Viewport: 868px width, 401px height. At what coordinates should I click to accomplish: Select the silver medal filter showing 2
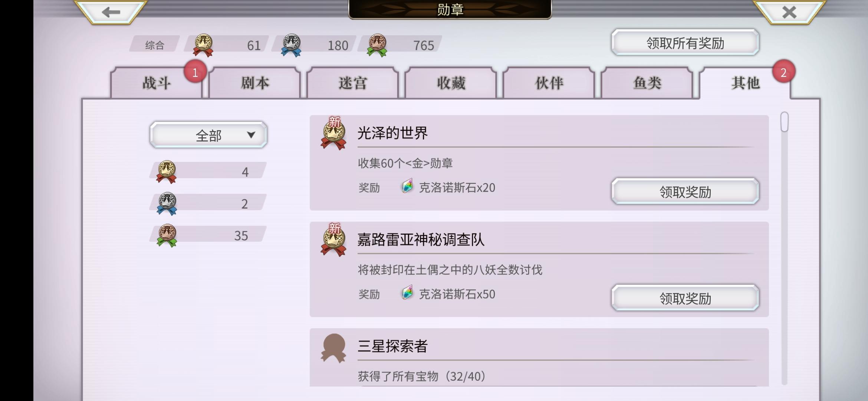coord(208,203)
